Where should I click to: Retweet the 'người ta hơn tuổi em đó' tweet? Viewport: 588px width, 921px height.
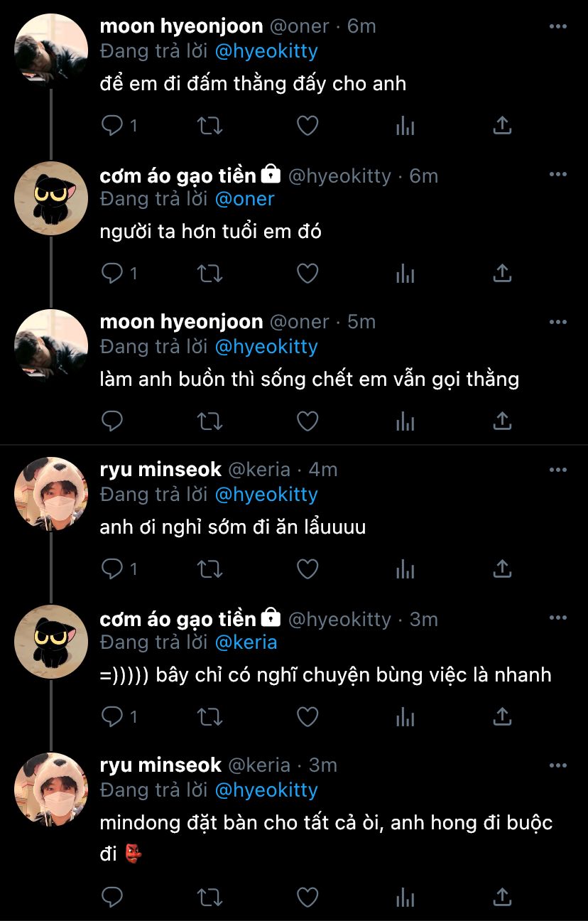pyautogui.click(x=209, y=274)
